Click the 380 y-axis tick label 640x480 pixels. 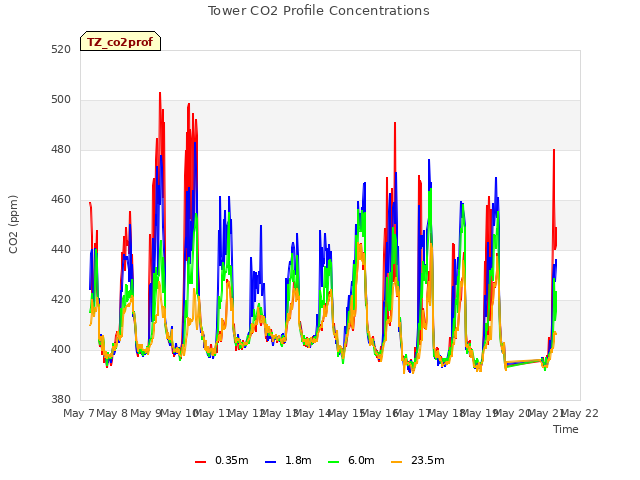point(61,400)
